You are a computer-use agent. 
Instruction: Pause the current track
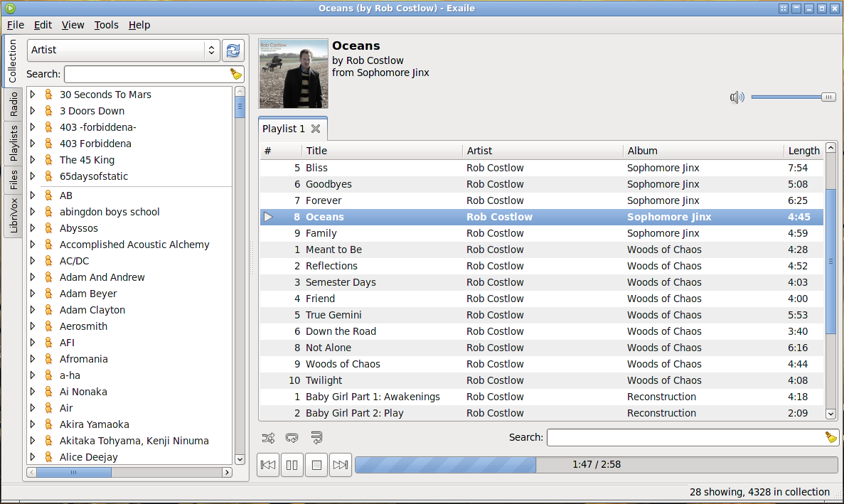click(x=292, y=465)
